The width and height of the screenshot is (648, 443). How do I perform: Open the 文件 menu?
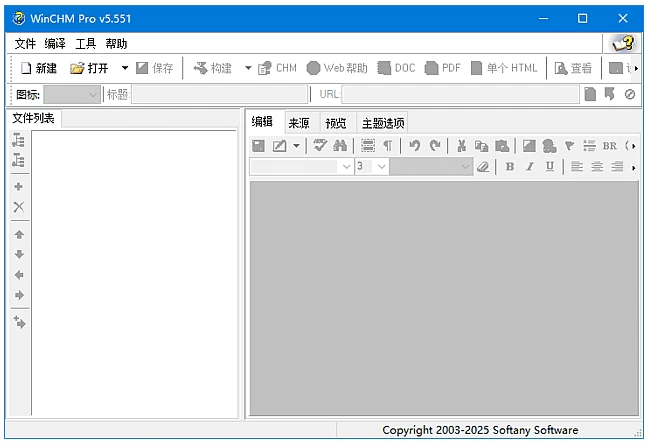(x=25, y=44)
